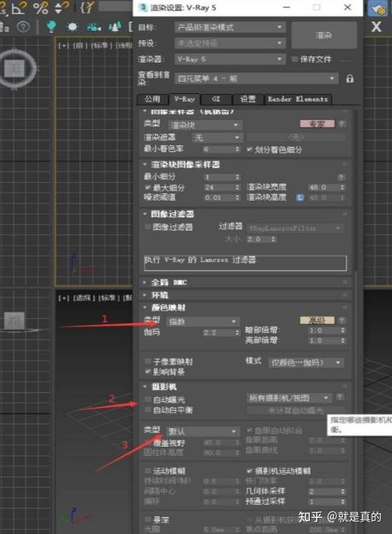Switch to the Render Elements tab
The image size is (392, 534).
click(x=298, y=99)
